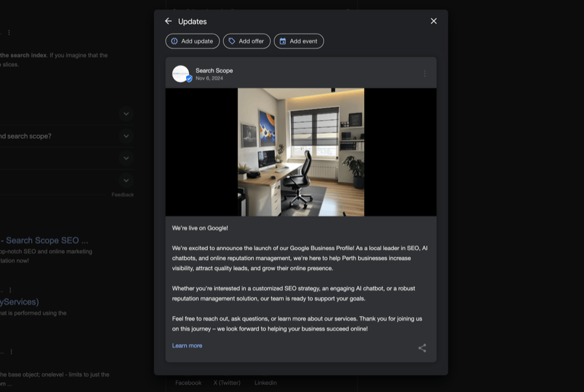Open options menu above 'base object' snippet
This screenshot has width=584, height=392.
tap(11, 352)
